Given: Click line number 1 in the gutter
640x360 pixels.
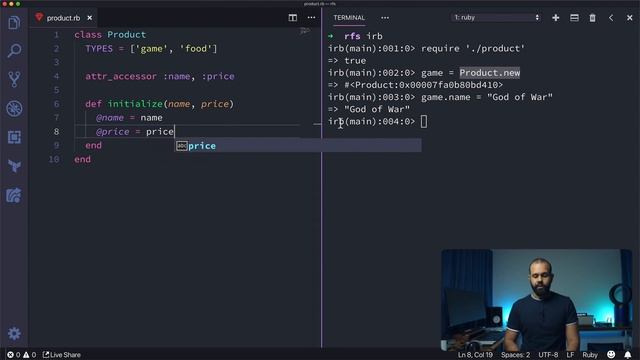Looking at the screenshot, I should click(56, 35).
